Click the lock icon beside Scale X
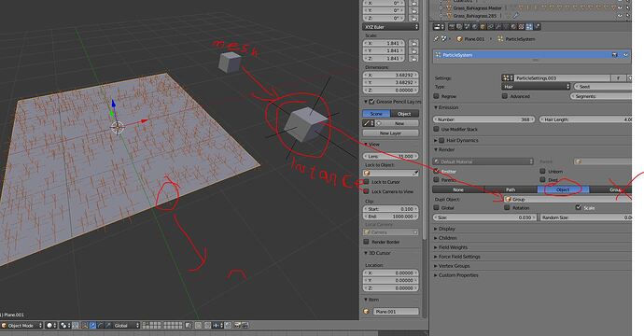644x336 pixels. 413,43
